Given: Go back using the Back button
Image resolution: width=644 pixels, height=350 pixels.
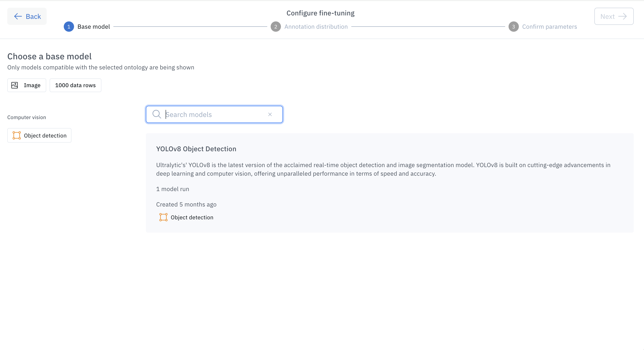Looking at the screenshot, I should coord(27,16).
